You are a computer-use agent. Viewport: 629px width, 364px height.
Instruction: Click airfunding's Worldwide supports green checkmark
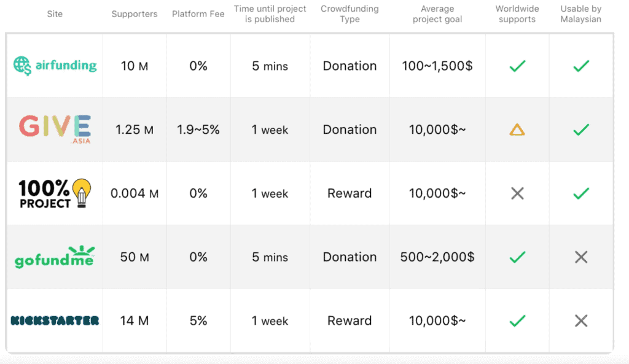pyautogui.click(x=517, y=66)
